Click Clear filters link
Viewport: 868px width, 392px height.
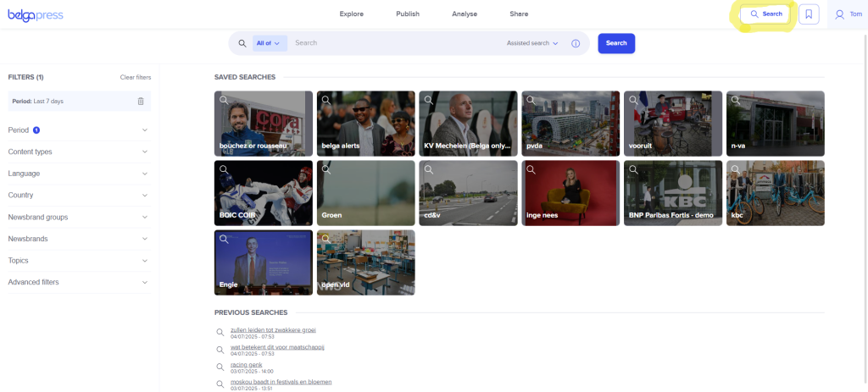[x=136, y=77]
